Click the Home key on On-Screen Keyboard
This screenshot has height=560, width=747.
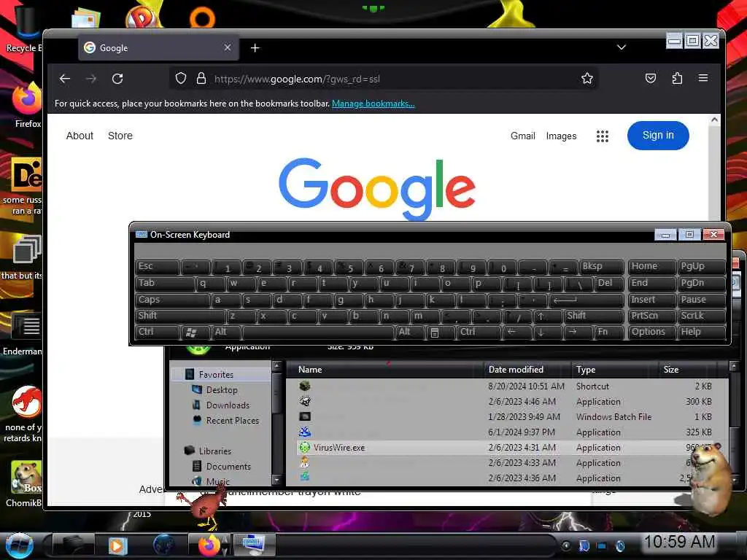tap(651, 267)
